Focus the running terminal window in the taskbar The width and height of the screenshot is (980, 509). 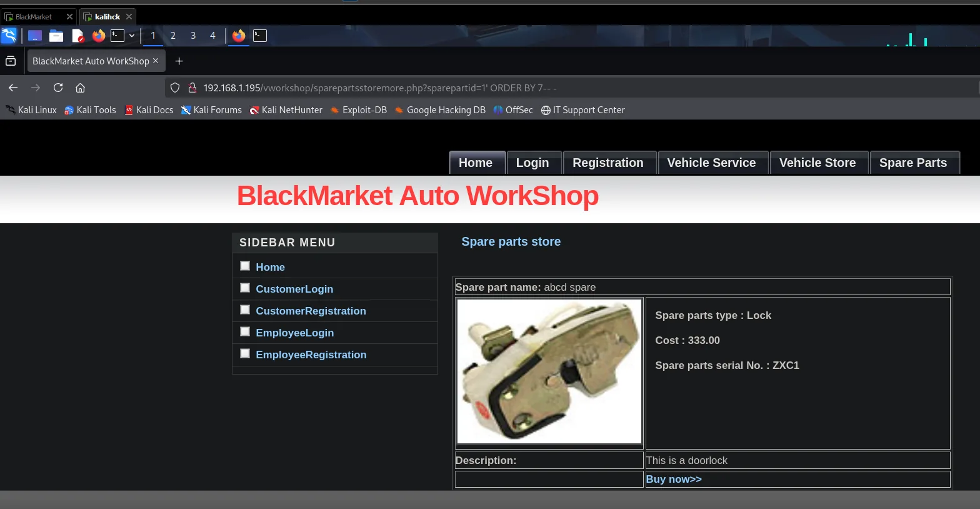pyautogui.click(x=260, y=36)
